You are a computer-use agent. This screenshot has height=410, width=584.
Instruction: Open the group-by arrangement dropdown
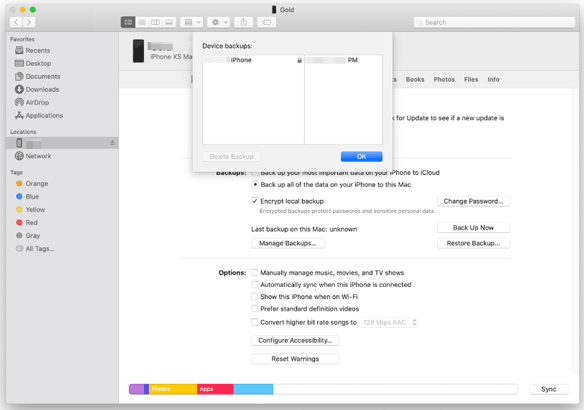[x=191, y=22]
